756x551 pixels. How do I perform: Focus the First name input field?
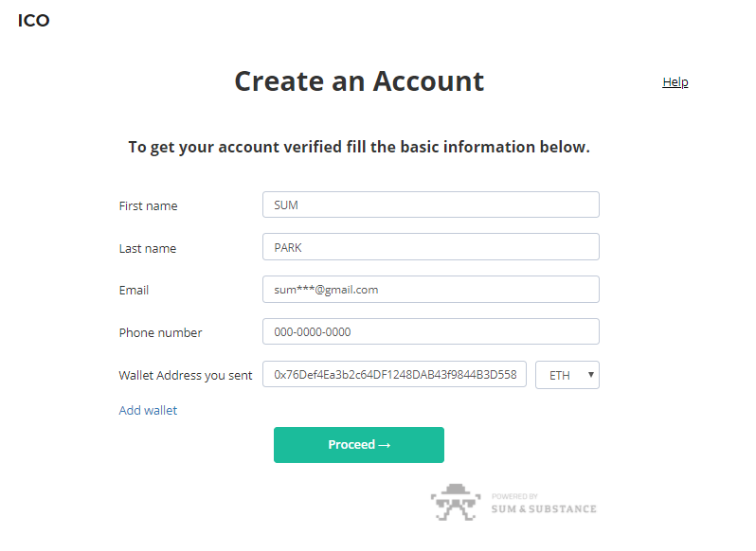coord(430,204)
